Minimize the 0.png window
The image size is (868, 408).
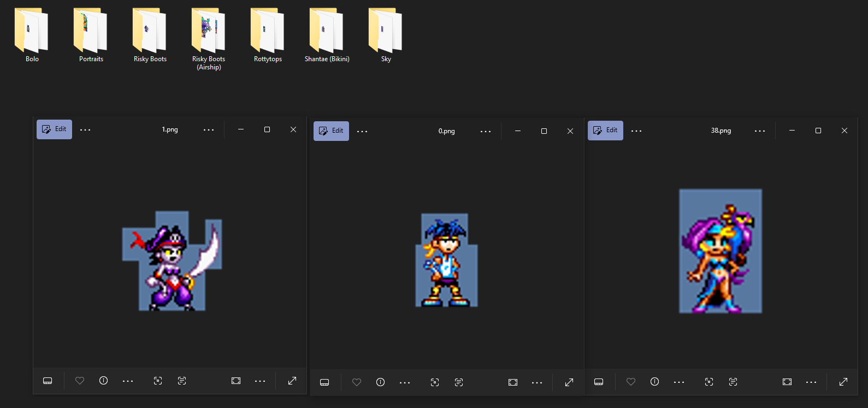518,131
